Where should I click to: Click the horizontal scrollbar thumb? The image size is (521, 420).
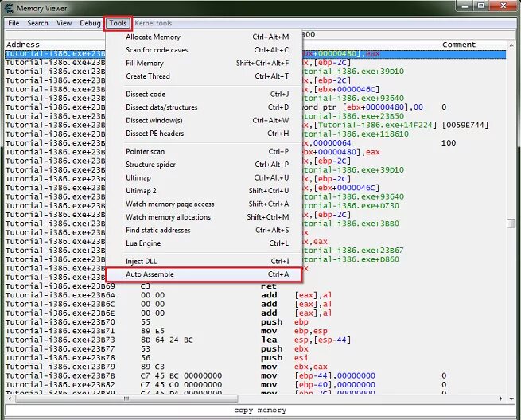point(126,399)
